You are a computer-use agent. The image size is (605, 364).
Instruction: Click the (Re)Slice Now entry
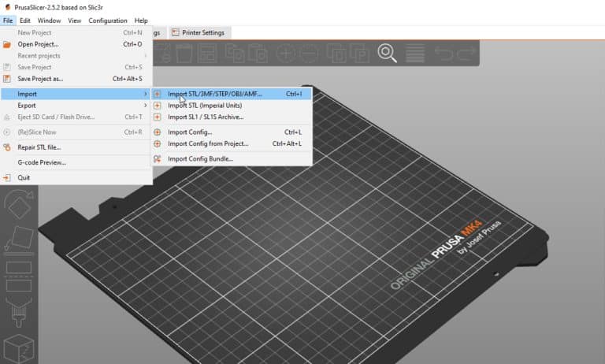tap(76, 132)
